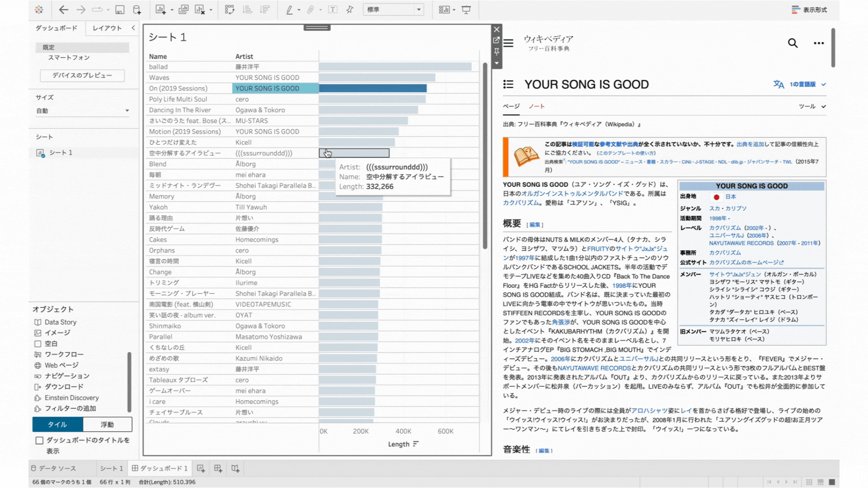Check ダッシュボードのタイトルを表示 checkbox
Screen dimensions: 868x488
40,441
